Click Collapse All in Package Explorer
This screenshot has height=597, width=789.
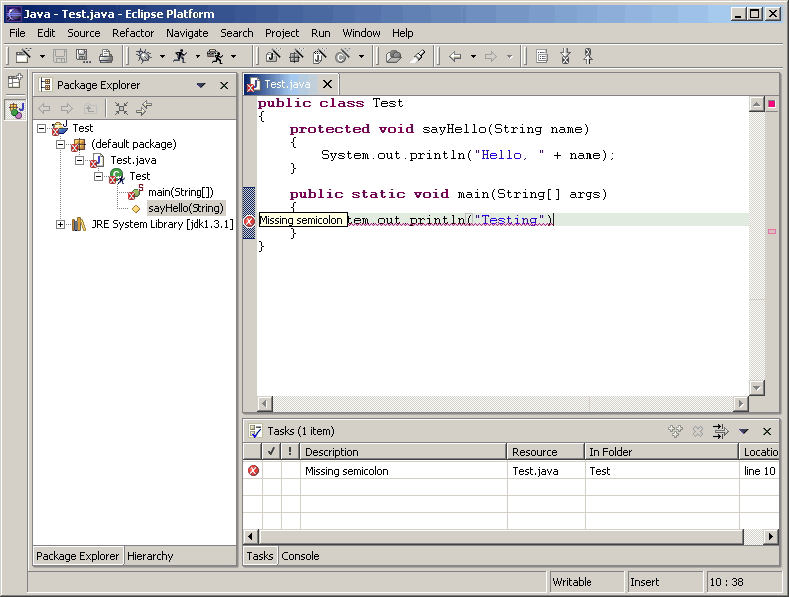tap(121, 109)
